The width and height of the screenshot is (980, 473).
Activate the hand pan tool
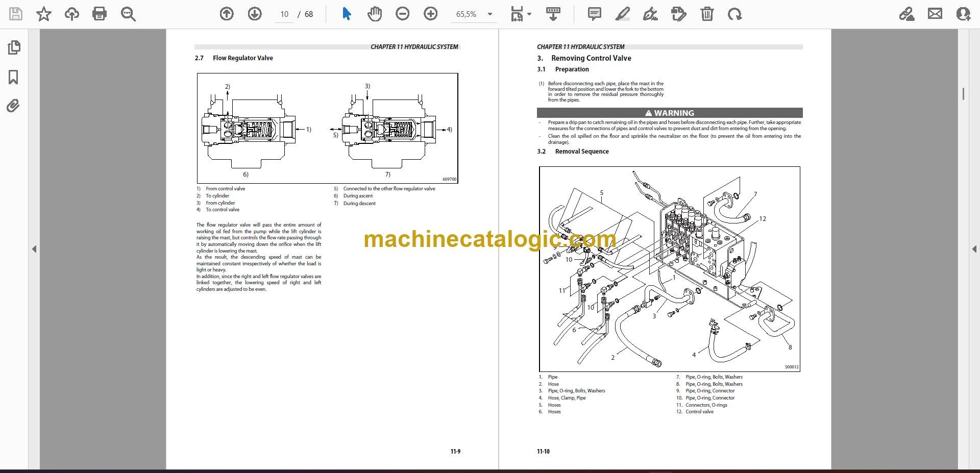tap(375, 14)
